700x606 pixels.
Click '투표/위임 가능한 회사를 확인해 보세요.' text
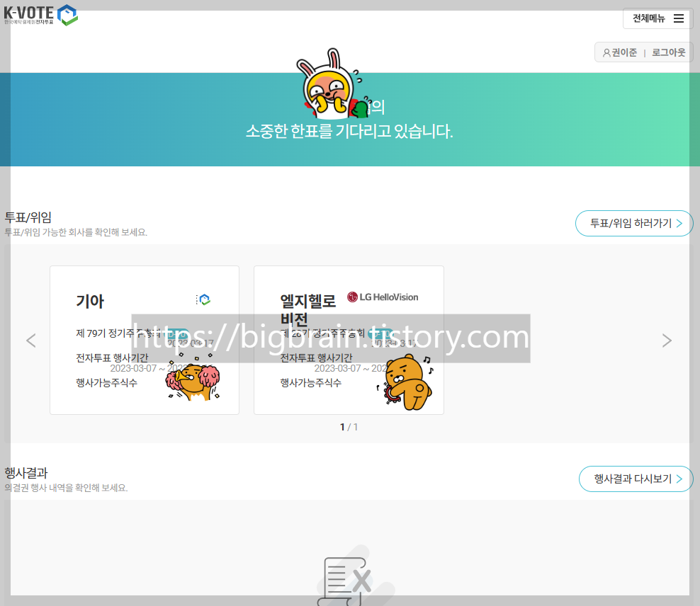[76, 232]
